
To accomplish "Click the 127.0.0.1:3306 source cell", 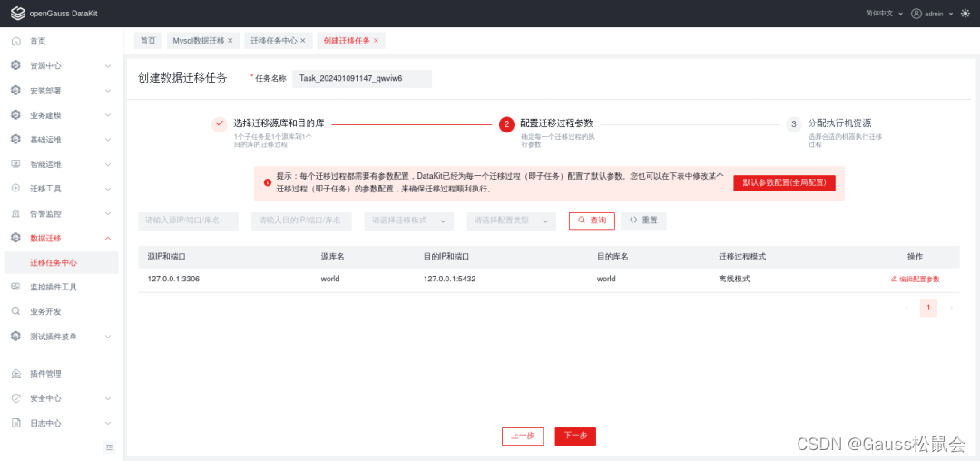I will coord(173,279).
